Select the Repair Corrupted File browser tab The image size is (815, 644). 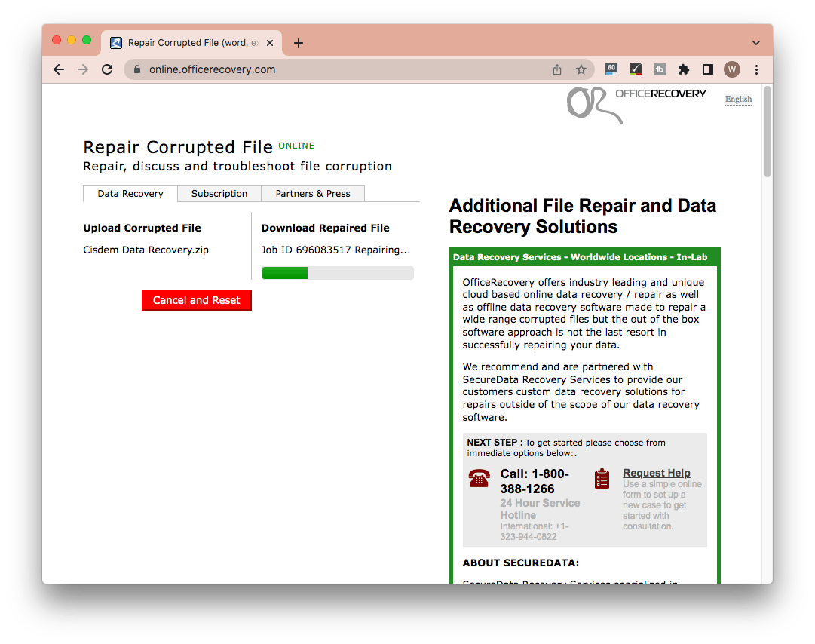[191, 43]
